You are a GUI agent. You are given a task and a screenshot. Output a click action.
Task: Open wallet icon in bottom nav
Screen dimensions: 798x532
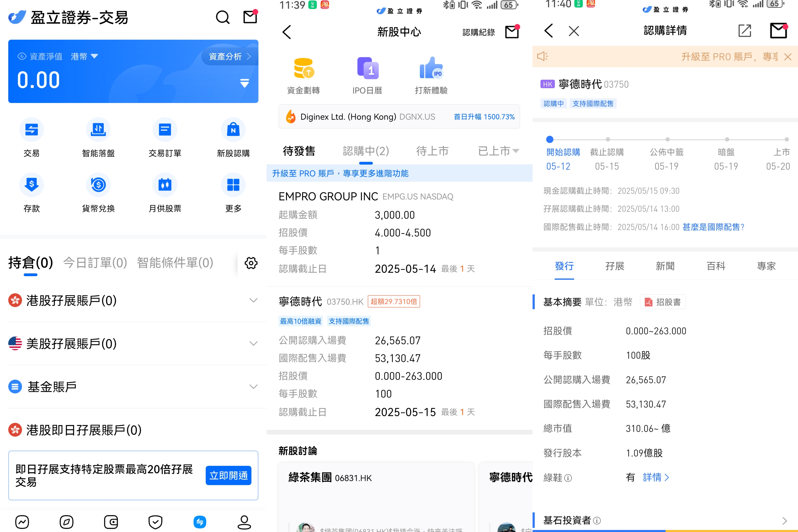[x=111, y=522]
